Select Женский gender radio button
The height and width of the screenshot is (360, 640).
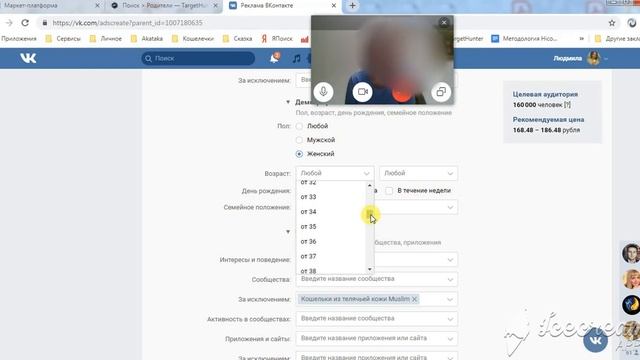tap(299, 154)
